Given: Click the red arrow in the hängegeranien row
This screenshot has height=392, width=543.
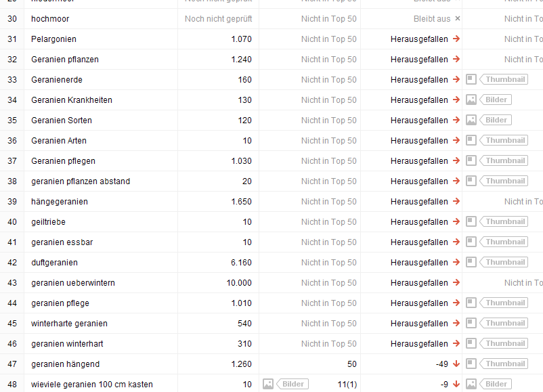Looking at the screenshot, I should pyautogui.click(x=456, y=201).
